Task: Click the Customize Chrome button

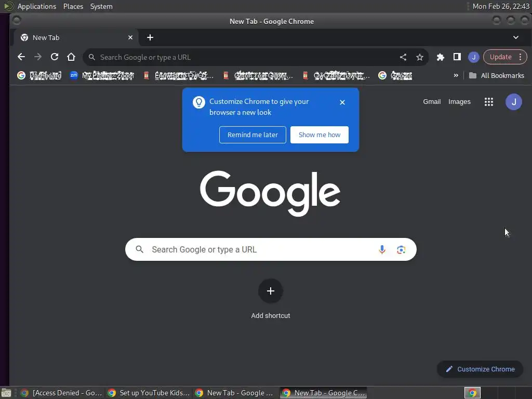Action: point(480,369)
